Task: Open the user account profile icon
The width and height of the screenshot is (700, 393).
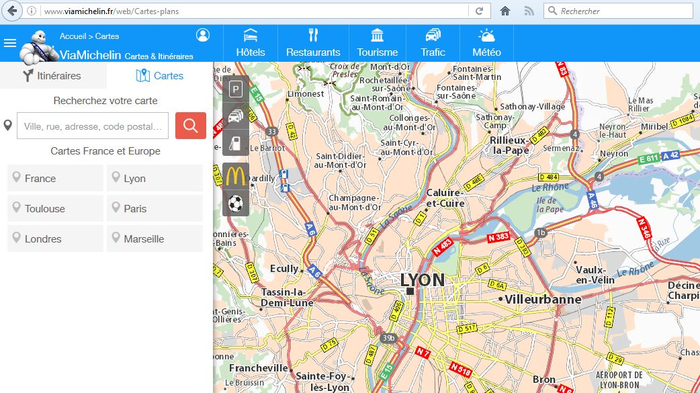Action: click(203, 35)
